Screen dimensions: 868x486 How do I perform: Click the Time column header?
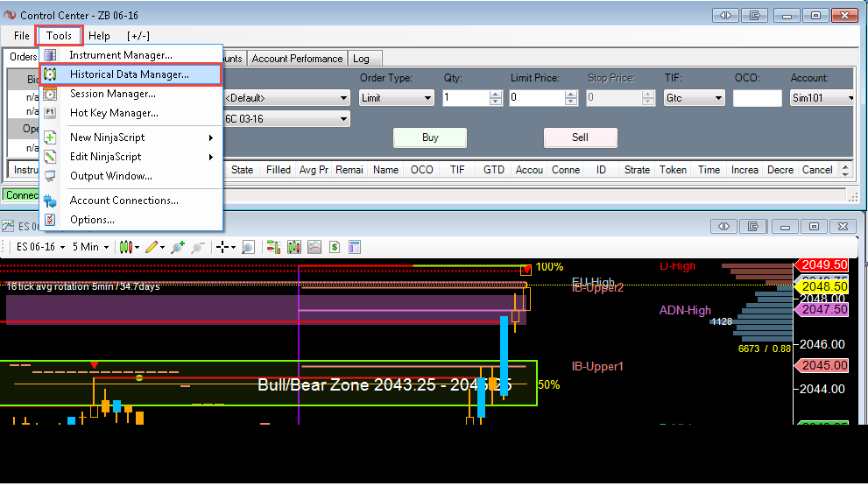709,170
